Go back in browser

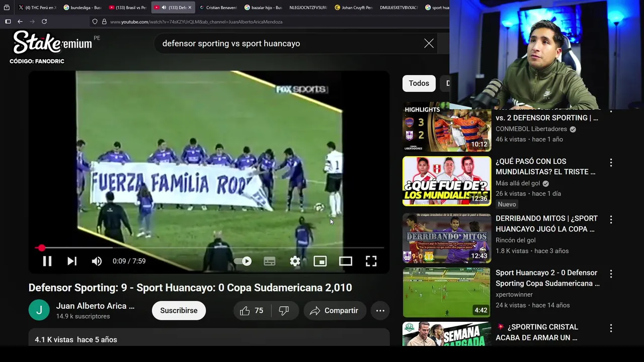coord(20,22)
